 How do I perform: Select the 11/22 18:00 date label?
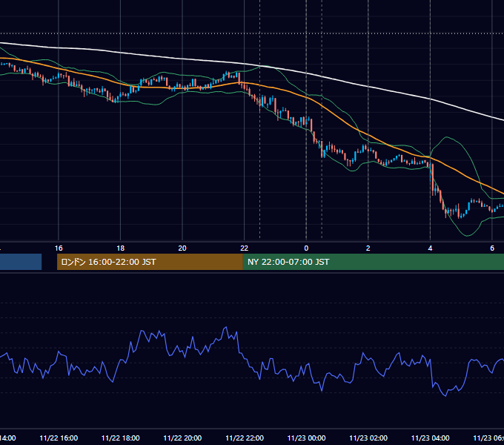[121, 438]
